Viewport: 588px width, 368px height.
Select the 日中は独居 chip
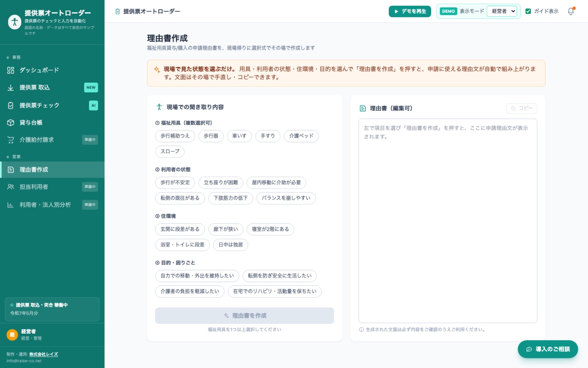coord(231,245)
